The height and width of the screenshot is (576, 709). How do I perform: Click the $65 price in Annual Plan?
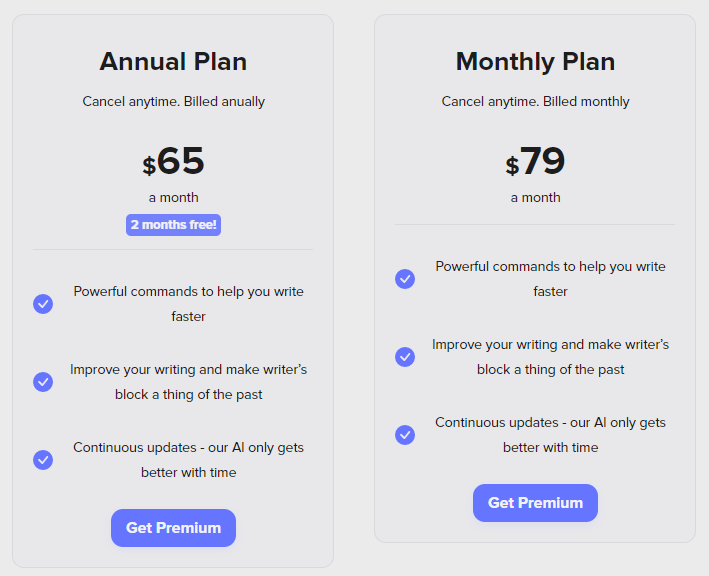click(173, 161)
